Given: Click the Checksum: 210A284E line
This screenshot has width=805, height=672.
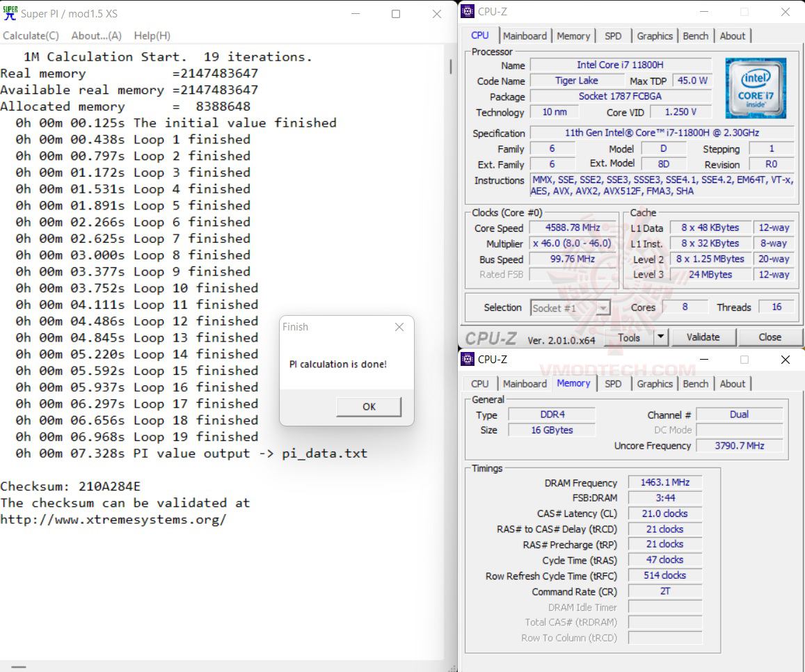Looking at the screenshot, I should [70, 486].
